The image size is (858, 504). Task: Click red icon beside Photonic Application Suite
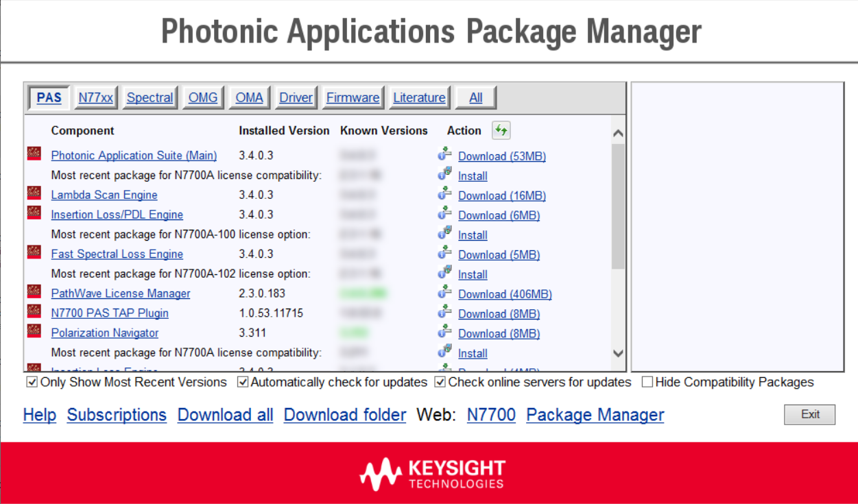(34, 154)
